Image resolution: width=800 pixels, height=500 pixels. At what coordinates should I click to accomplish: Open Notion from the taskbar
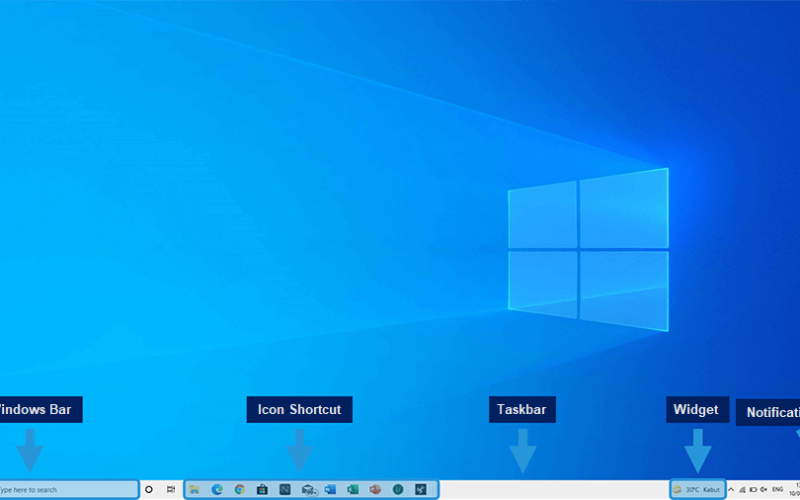pos(285,489)
